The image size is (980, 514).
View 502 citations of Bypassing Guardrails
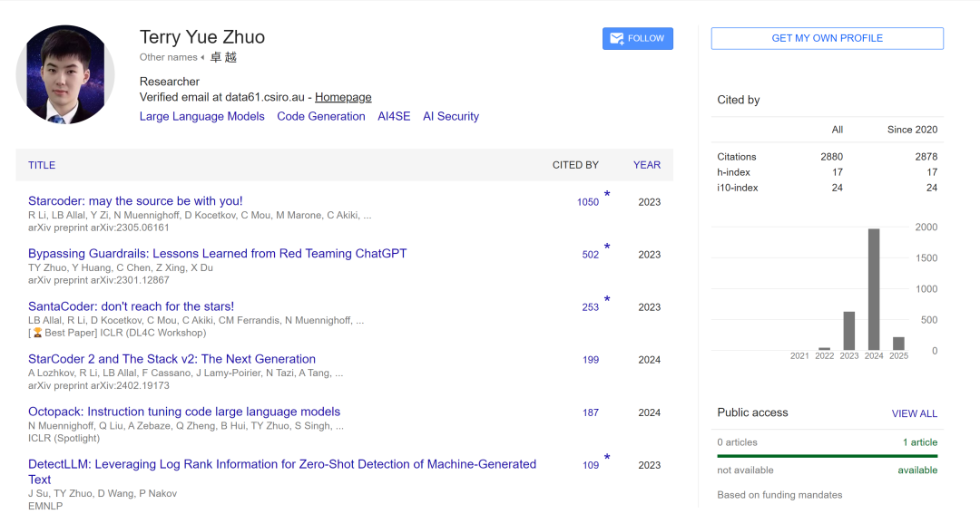[x=590, y=255]
